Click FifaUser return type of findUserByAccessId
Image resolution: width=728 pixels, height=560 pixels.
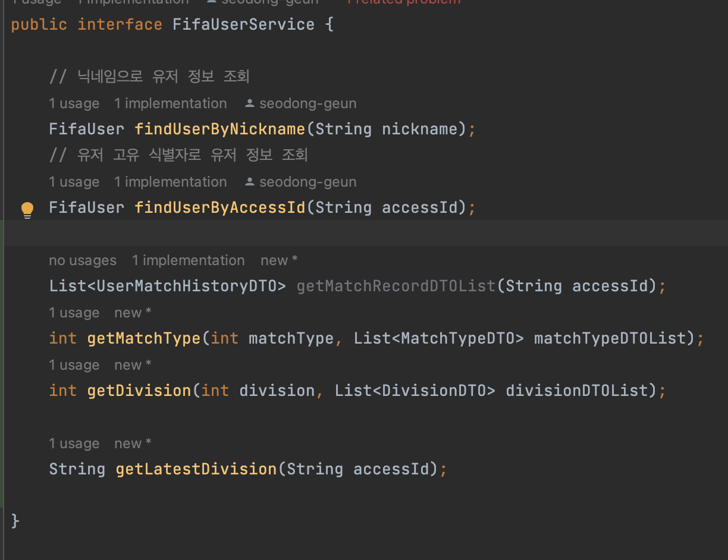[87, 207]
